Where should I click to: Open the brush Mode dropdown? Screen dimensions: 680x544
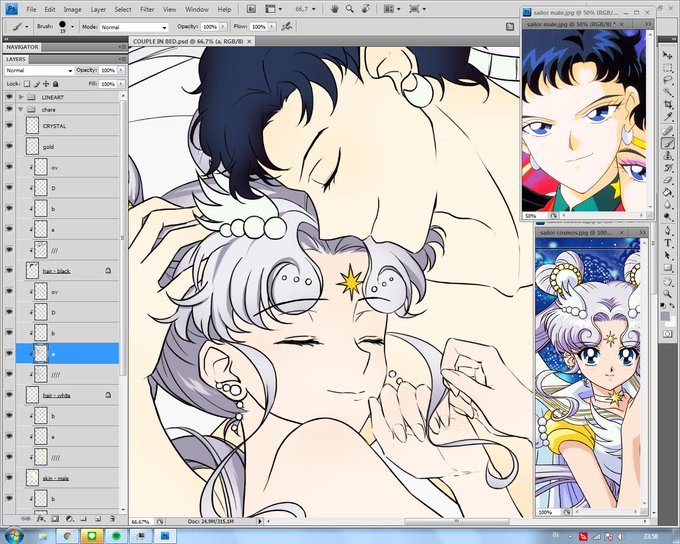tap(134, 27)
